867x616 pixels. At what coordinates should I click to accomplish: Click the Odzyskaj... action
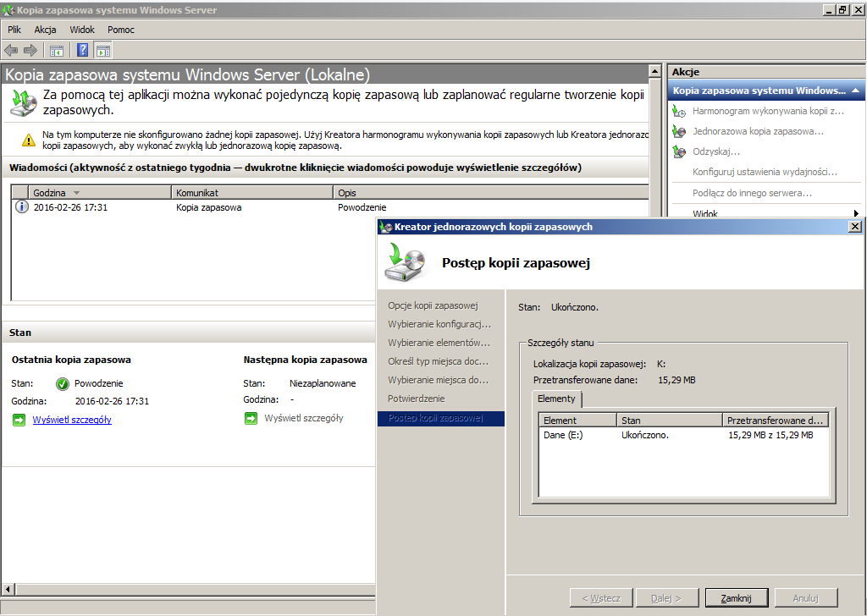pos(716,151)
